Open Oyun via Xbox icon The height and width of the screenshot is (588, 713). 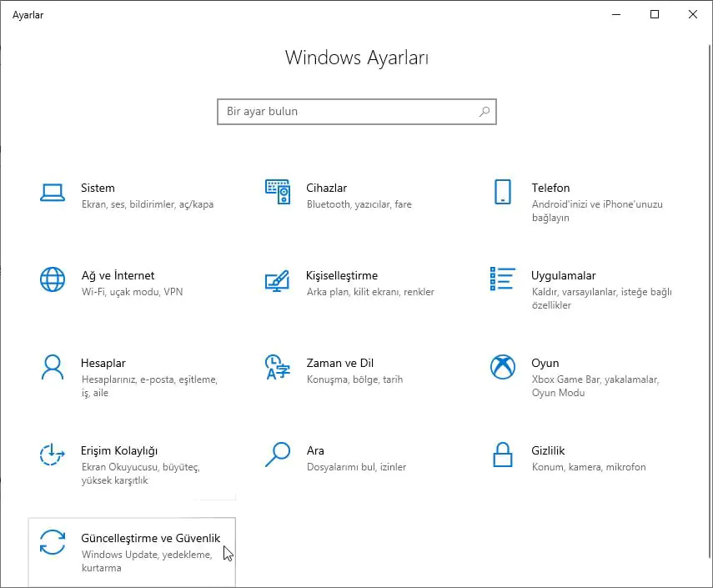click(x=502, y=368)
